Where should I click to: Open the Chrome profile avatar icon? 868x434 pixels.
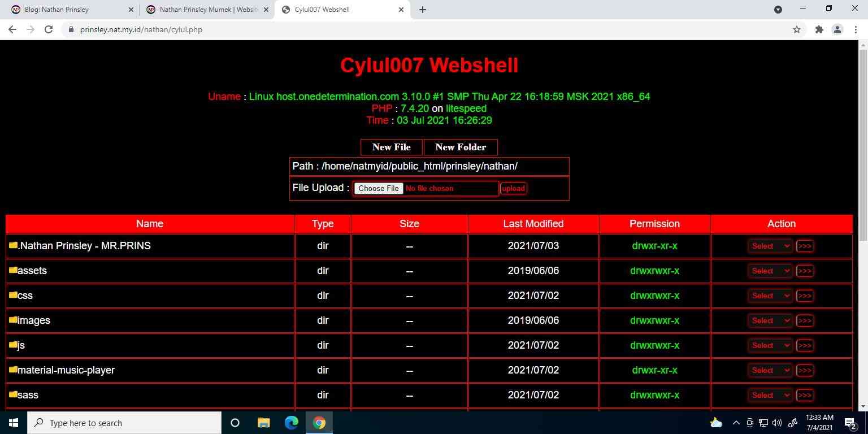tap(837, 29)
